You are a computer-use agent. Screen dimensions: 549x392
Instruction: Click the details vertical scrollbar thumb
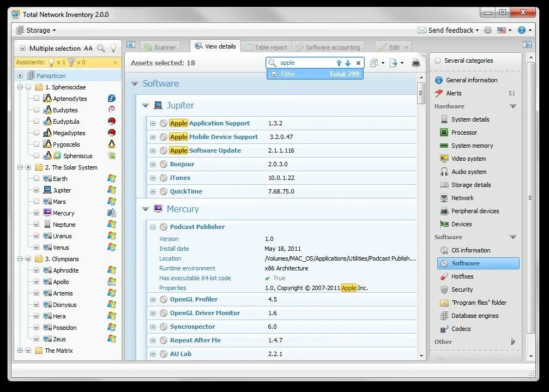[421, 93]
